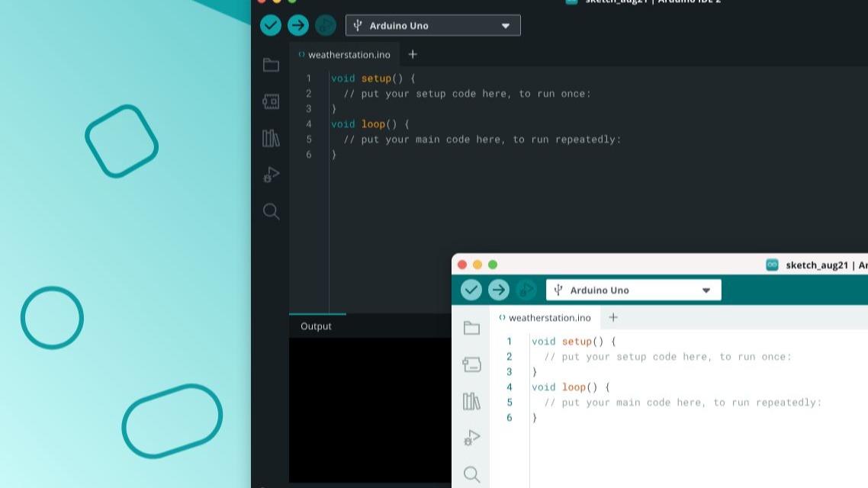Click the black output console area
868x488 pixels.
370,410
